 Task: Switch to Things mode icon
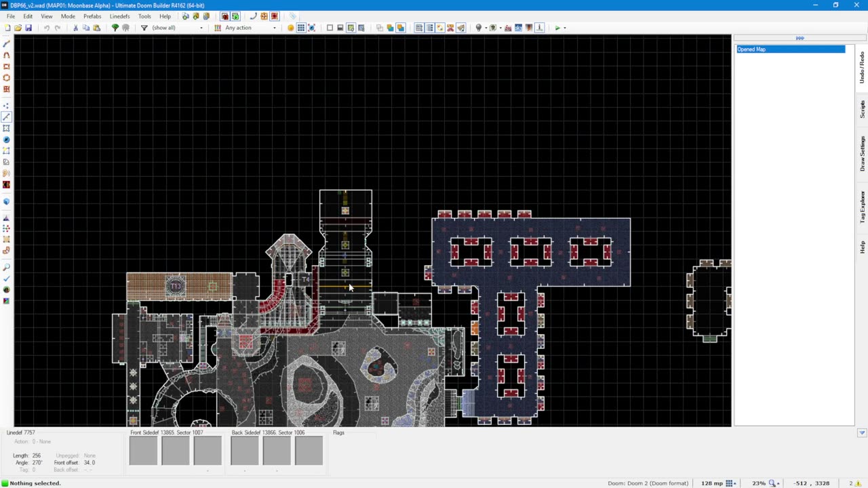point(7,140)
